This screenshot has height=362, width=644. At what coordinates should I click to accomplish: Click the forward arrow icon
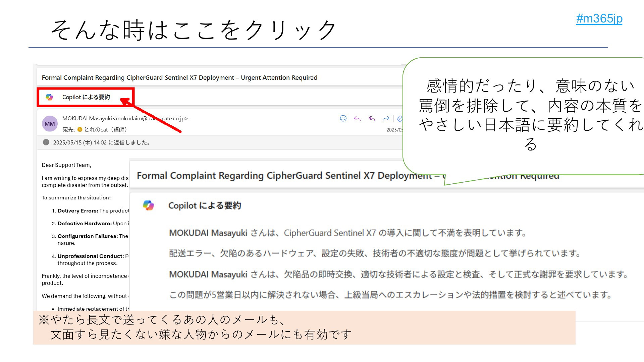coord(386,118)
